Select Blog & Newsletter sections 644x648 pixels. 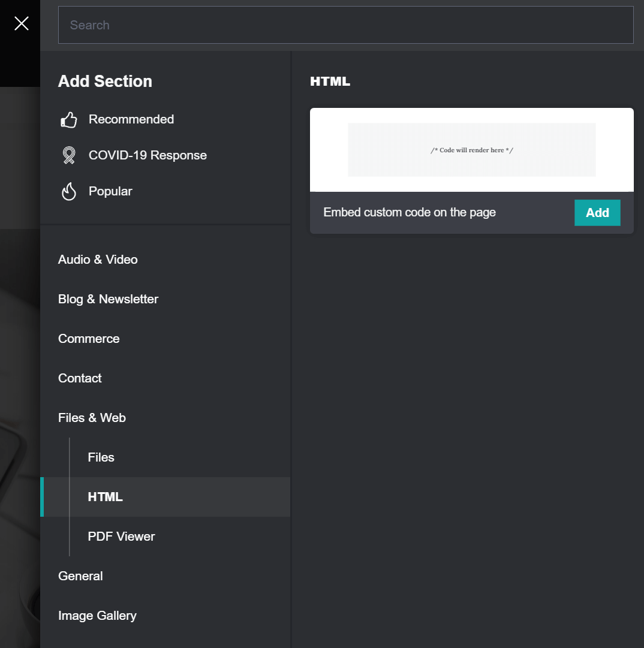108,299
